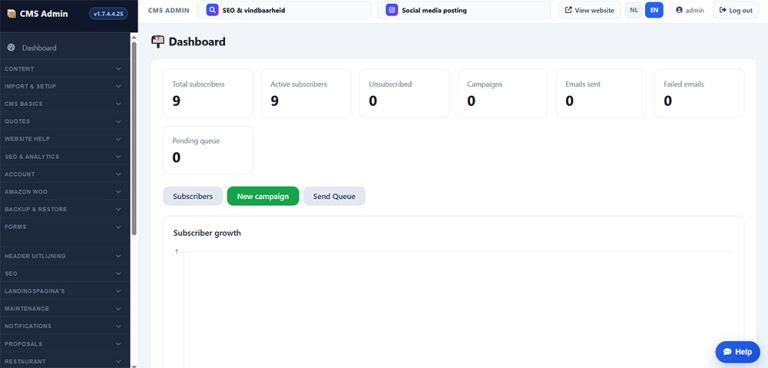Start a New campaign
The image size is (768, 368).
tap(263, 196)
